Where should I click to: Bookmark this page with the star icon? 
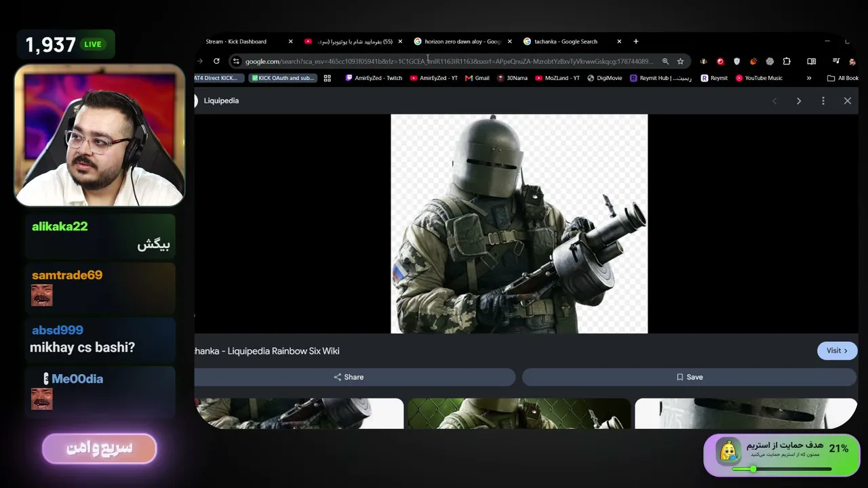pyautogui.click(x=680, y=61)
